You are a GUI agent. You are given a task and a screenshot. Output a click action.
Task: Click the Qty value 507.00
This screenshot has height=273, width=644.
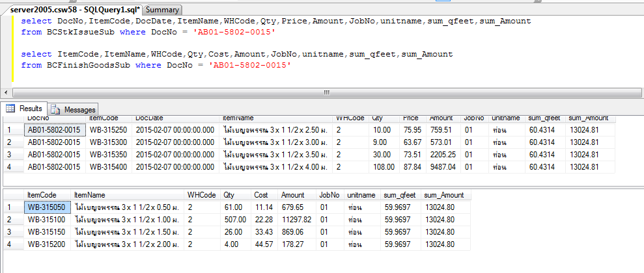tap(236, 220)
